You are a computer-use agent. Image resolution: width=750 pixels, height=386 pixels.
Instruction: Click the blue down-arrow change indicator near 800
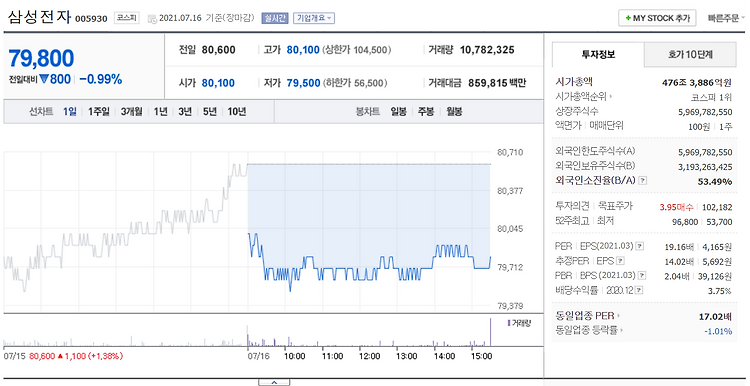coord(45,79)
